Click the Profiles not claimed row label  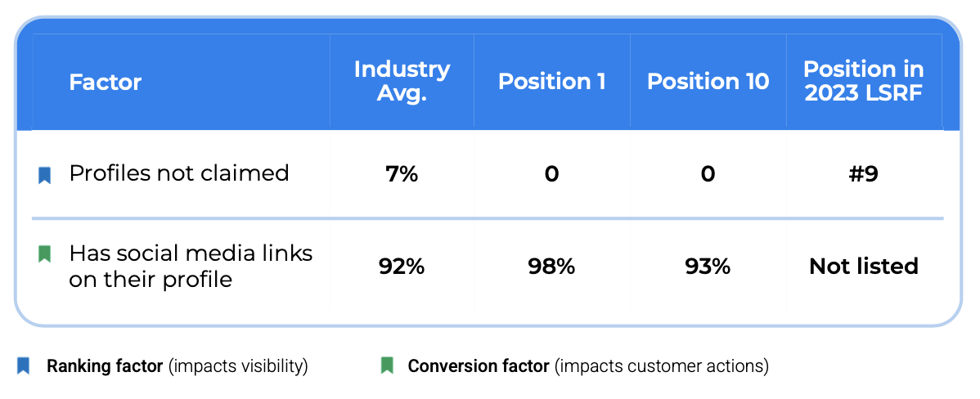point(179,173)
